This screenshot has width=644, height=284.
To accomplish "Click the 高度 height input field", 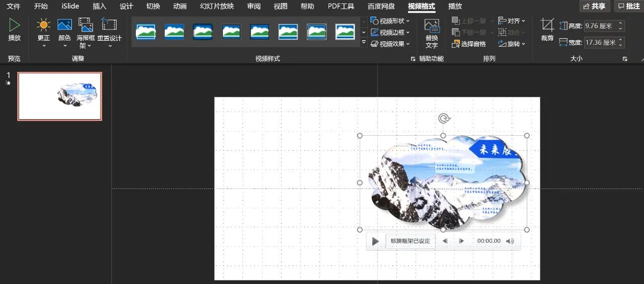I will click(x=600, y=26).
